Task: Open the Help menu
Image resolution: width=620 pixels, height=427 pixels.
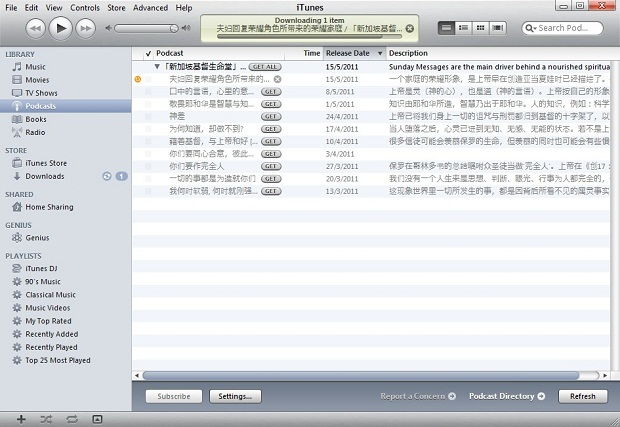Action: (x=183, y=8)
